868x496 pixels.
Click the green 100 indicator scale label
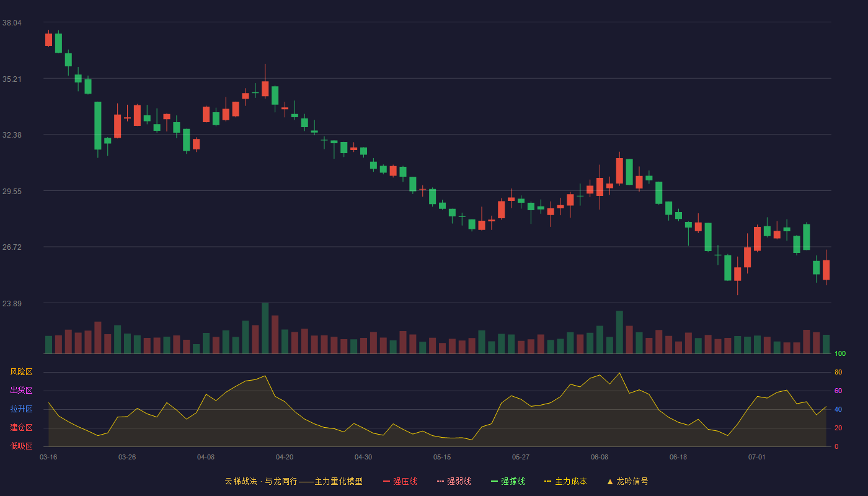point(839,354)
